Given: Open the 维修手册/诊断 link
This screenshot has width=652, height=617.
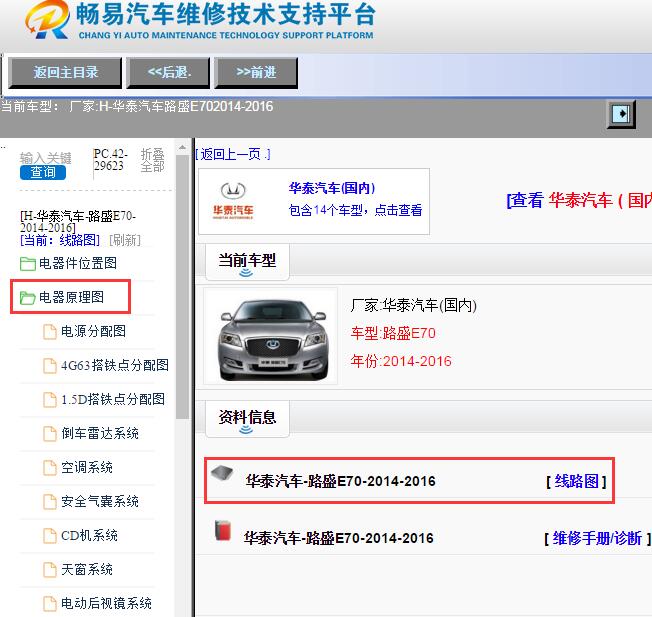Looking at the screenshot, I should pos(597,538).
